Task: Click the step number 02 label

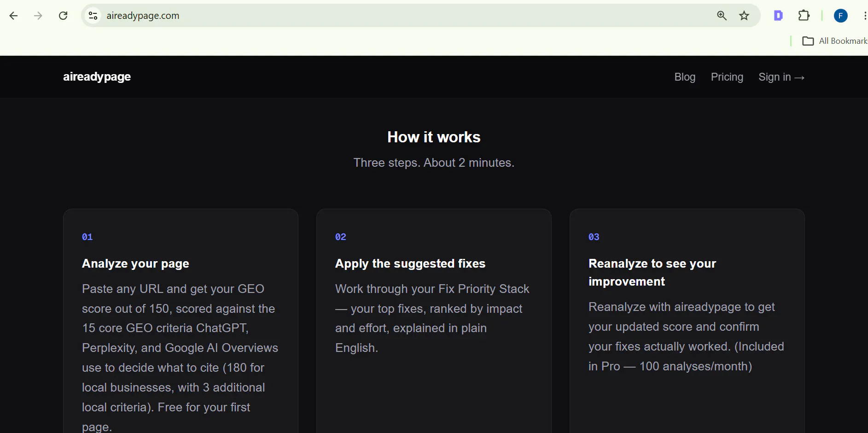Action: click(x=341, y=237)
